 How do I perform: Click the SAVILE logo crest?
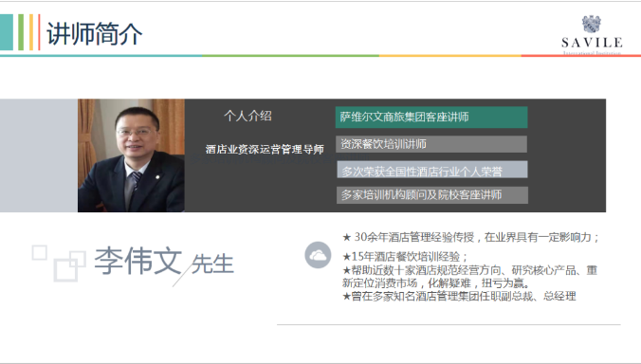(x=591, y=24)
